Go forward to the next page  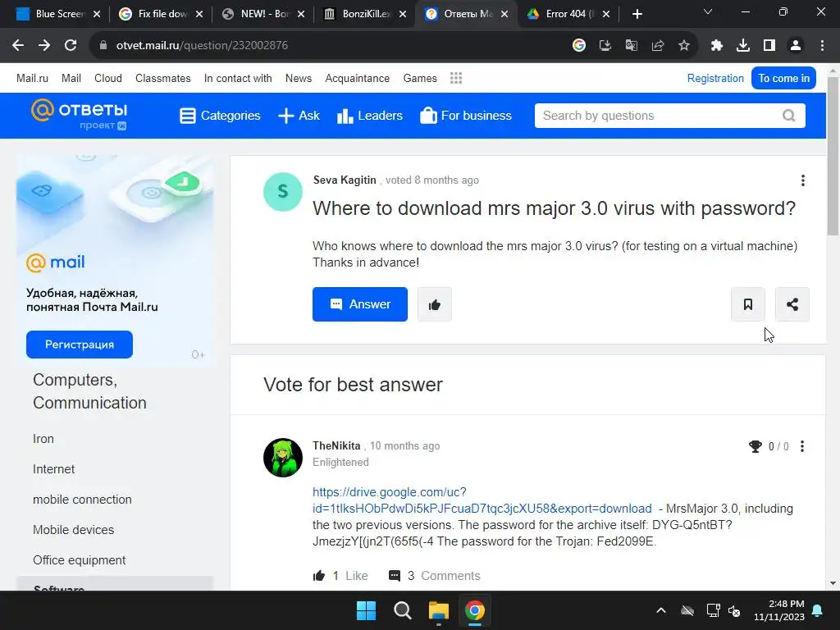(44, 46)
